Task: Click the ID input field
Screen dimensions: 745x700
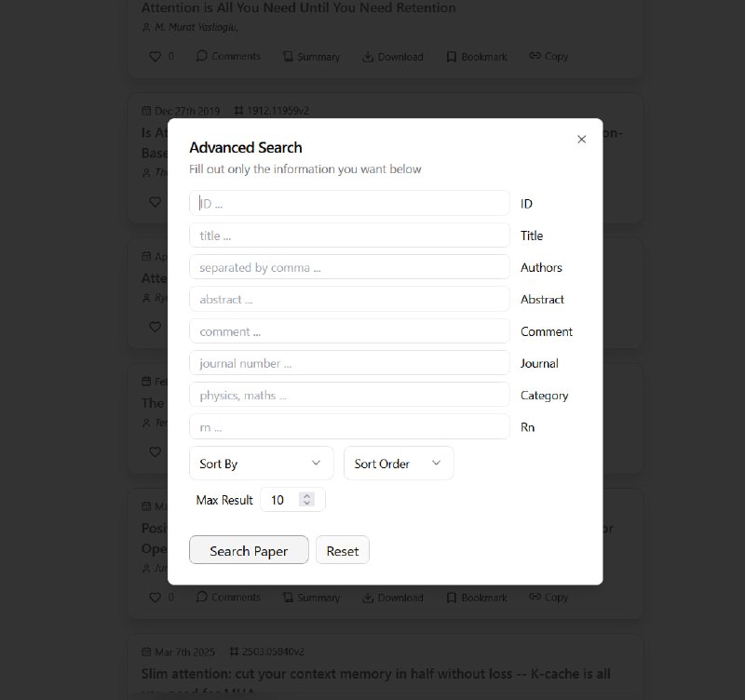Action: point(349,203)
